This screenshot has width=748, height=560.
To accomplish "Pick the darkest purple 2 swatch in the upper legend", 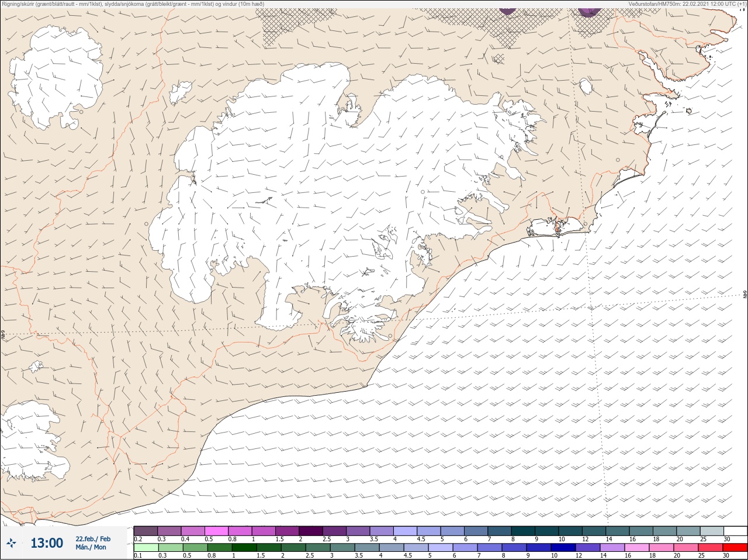I will tap(310, 531).
